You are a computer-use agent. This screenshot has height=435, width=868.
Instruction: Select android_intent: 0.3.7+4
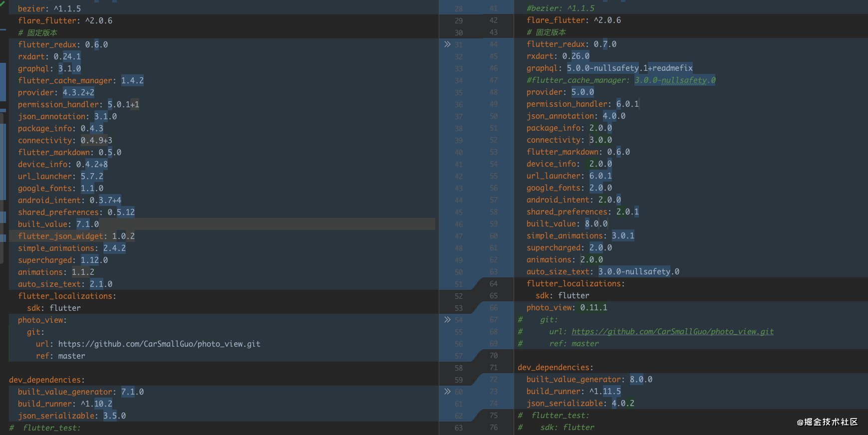pos(69,200)
